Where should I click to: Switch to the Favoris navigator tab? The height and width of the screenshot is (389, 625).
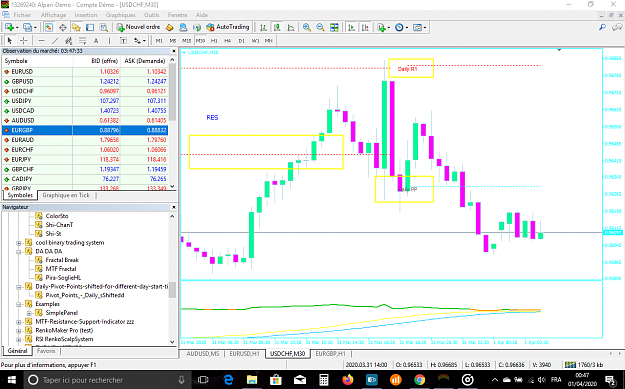(46, 351)
